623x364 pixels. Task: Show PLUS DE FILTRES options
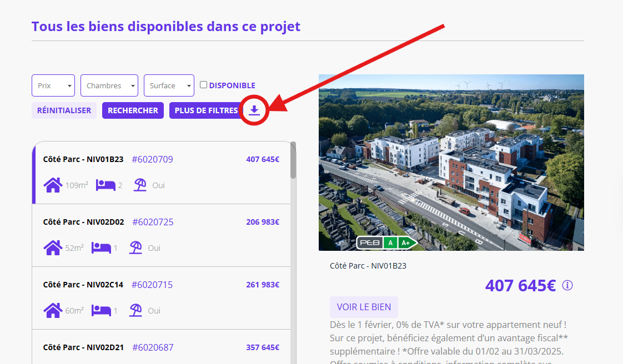click(x=206, y=110)
